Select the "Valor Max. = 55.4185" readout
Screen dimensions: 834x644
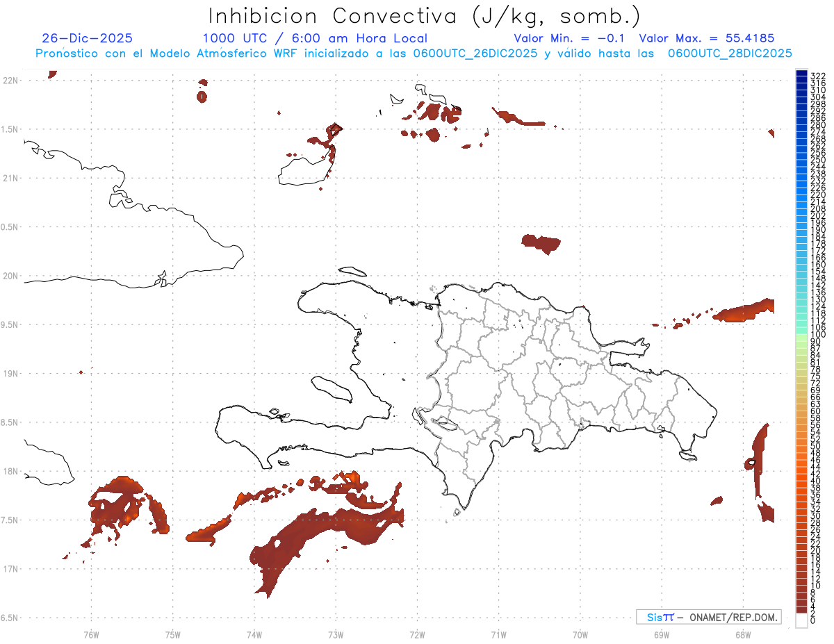[x=707, y=38]
